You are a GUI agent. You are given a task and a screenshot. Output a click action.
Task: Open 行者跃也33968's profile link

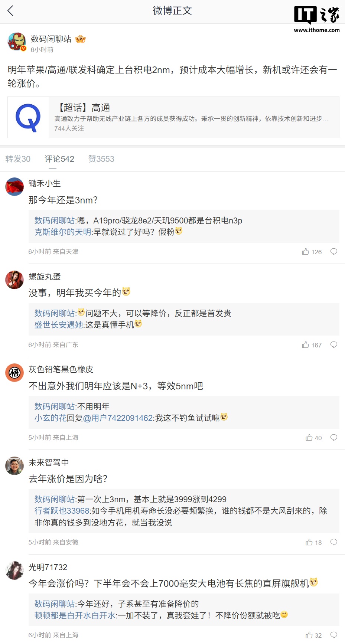click(62, 511)
